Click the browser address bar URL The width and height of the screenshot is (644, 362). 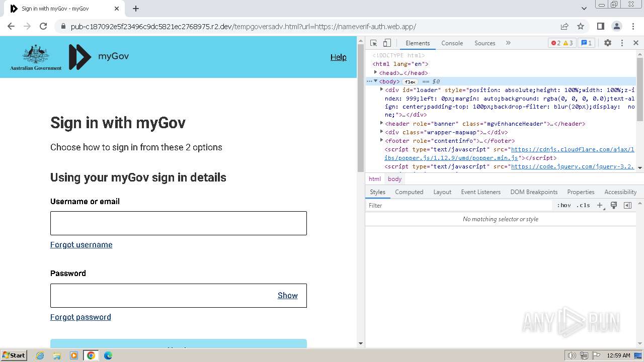244,27
